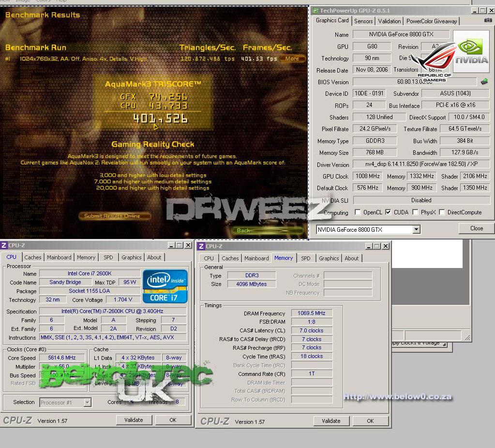Viewport: 495px width, 448px height.
Task: Click OK in right CPU-Z window
Action: [x=370, y=421]
